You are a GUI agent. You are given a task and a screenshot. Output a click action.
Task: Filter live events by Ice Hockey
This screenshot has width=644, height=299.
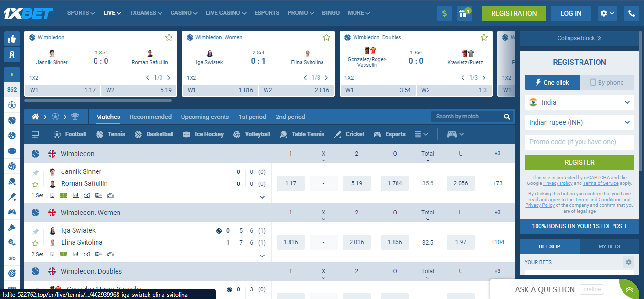click(x=203, y=134)
